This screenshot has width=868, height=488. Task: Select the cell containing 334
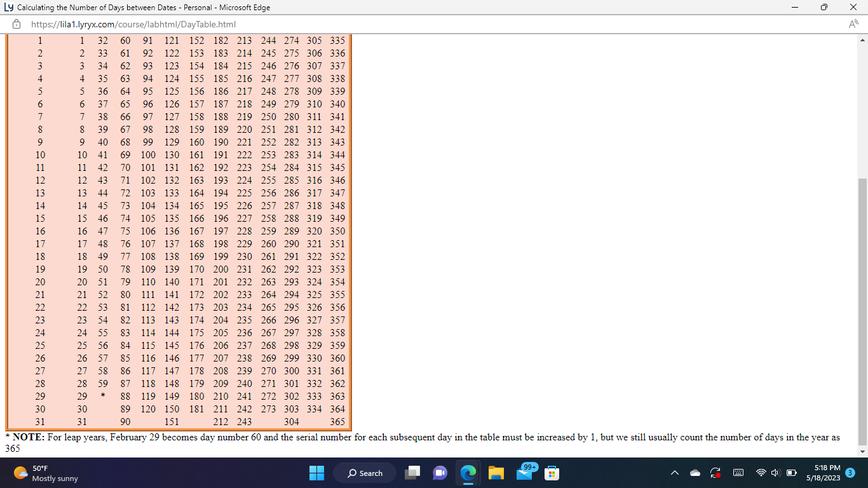point(315,409)
